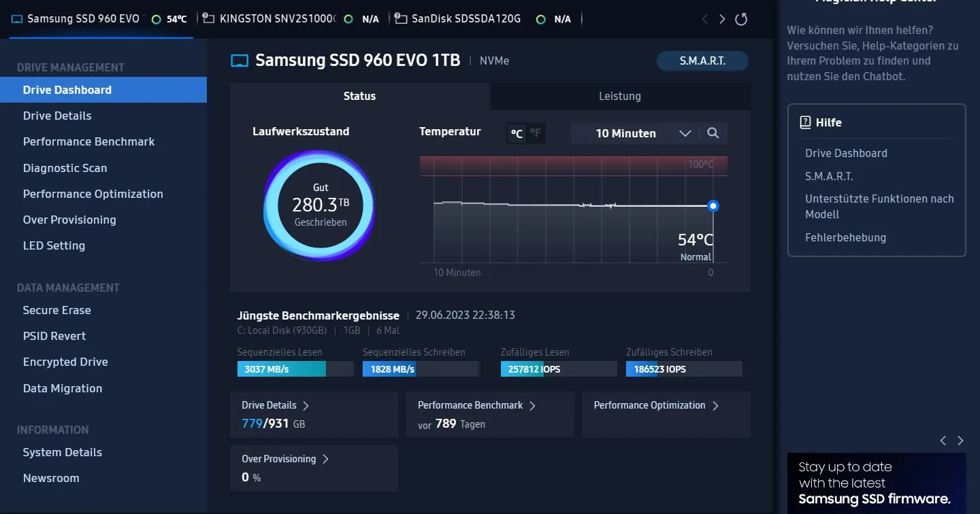Click the drive icon in the Samsung SSD 960 EVO tab
Viewport: 980px width, 514px height.
pos(17,19)
